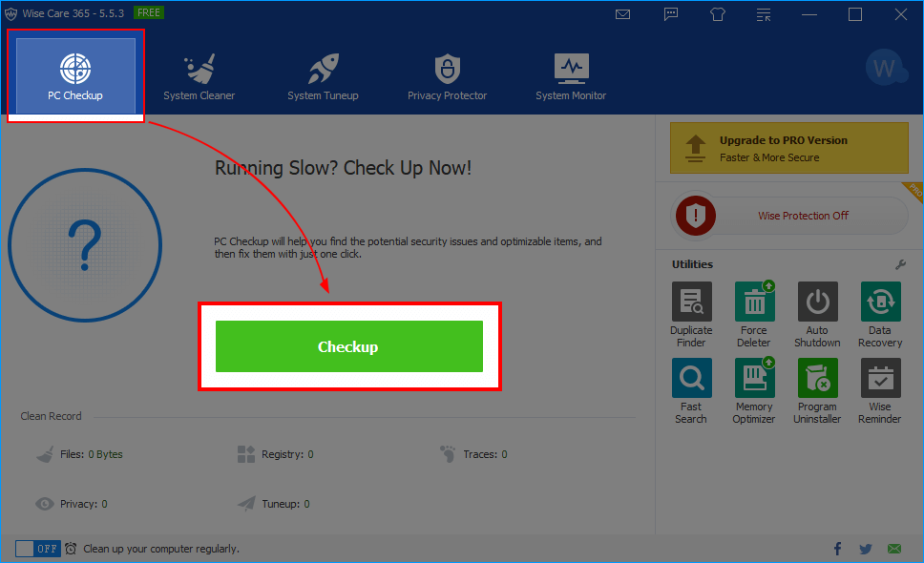924x563 pixels.
Task: Click the Traces: 0 record
Action: 473,454
